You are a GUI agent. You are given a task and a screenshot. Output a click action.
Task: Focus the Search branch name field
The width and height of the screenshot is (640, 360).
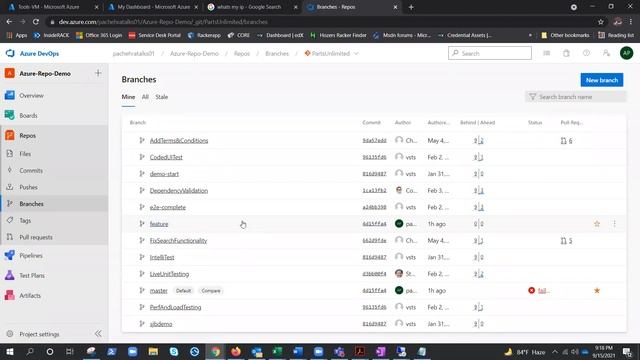point(575,97)
